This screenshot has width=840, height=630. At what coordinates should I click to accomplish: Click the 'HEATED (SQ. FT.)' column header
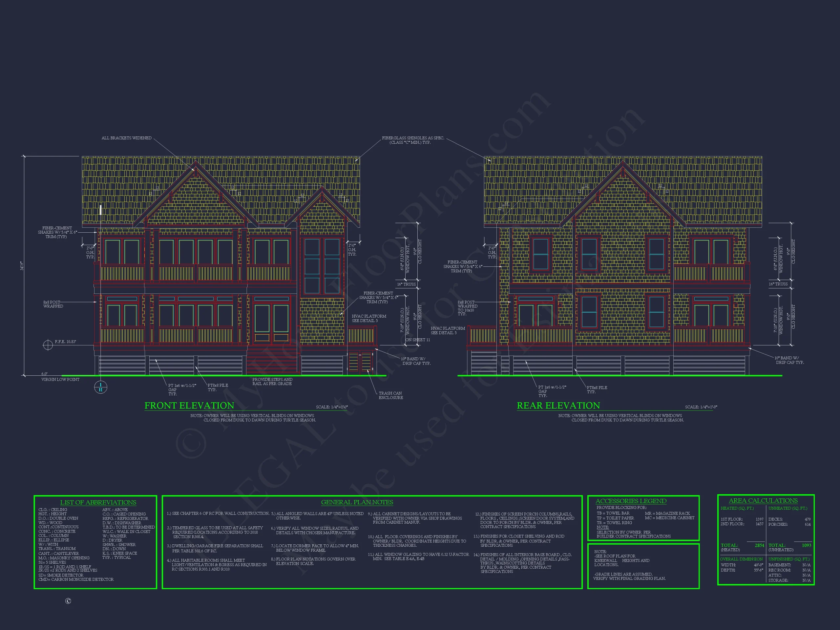tap(737, 508)
